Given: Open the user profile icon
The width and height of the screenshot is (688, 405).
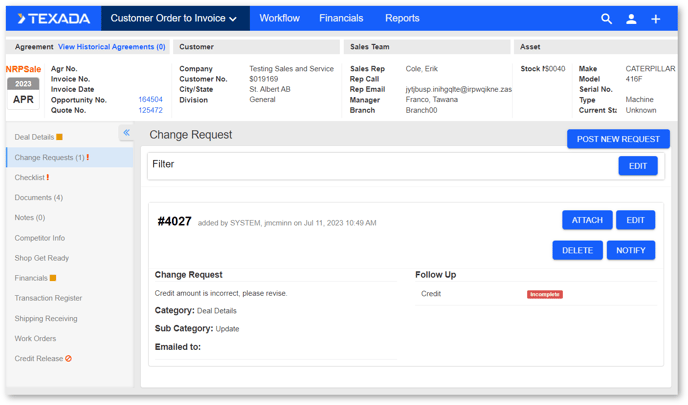Looking at the screenshot, I should point(631,19).
